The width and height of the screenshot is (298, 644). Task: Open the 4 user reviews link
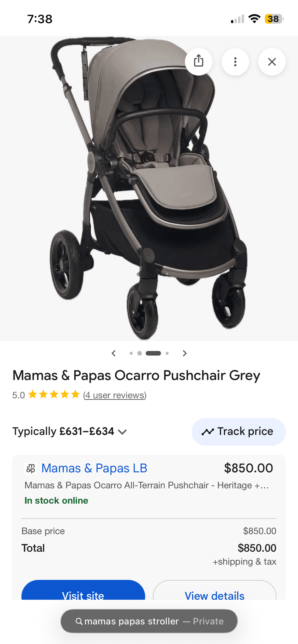[115, 395]
